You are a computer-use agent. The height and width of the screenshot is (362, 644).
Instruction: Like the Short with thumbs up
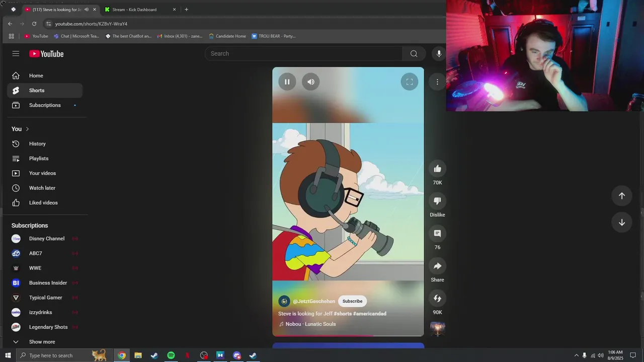437,169
